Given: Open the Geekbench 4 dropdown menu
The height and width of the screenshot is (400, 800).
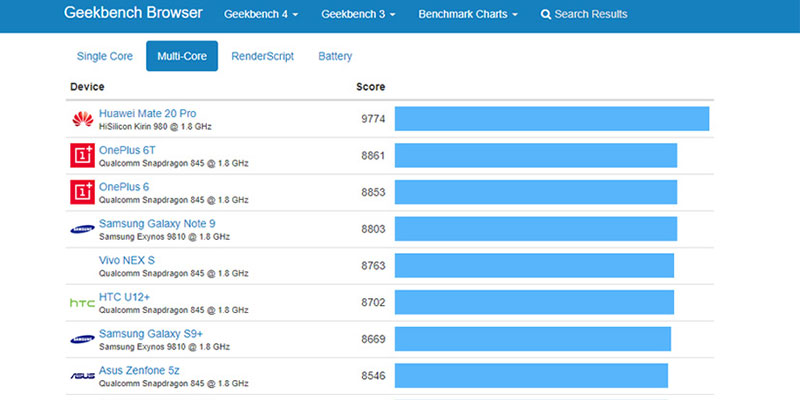Looking at the screenshot, I should tap(261, 14).
